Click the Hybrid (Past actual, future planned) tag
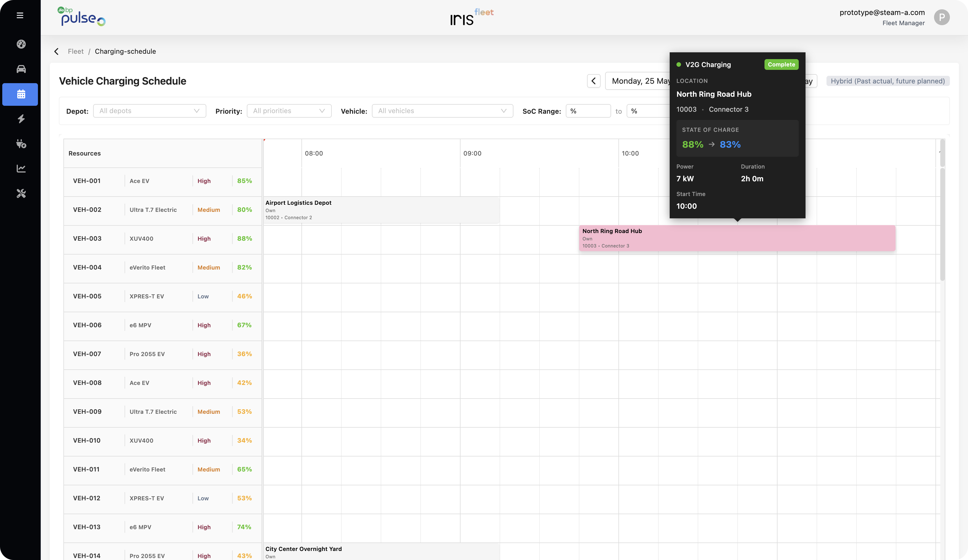Viewport: 968px width, 560px height. [888, 81]
